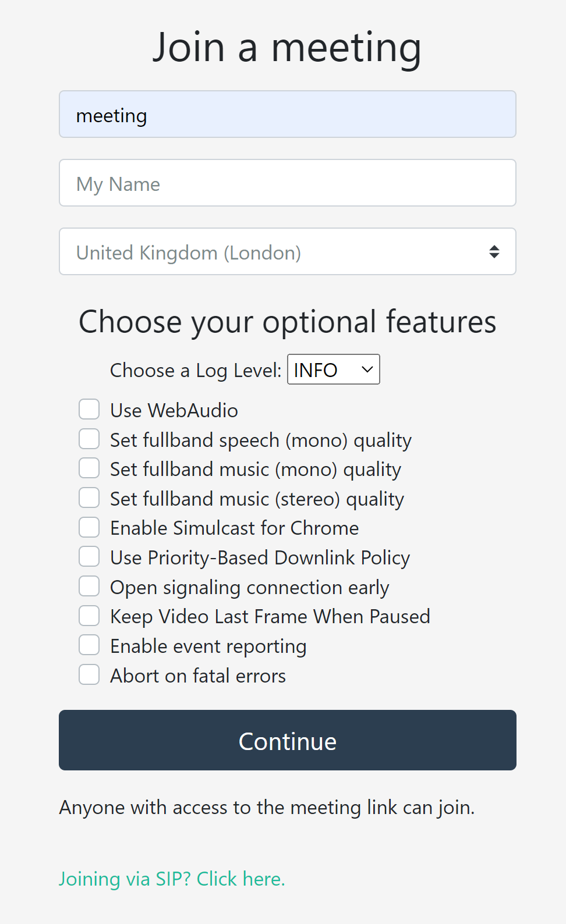Open the log level dropdown set to INFO
This screenshot has width=566, height=924.
coord(333,369)
